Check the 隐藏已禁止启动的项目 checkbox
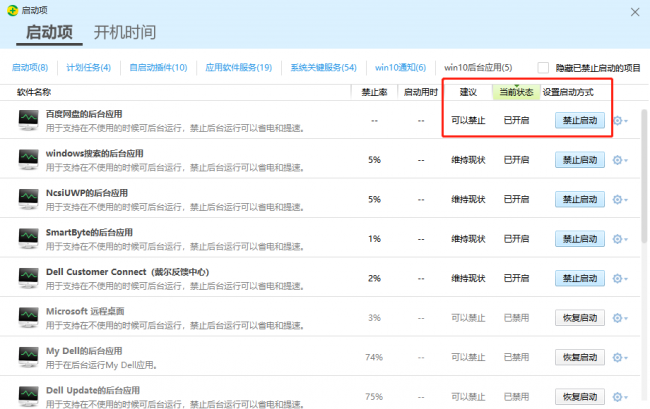The width and height of the screenshot is (650, 409). pos(543,68)
